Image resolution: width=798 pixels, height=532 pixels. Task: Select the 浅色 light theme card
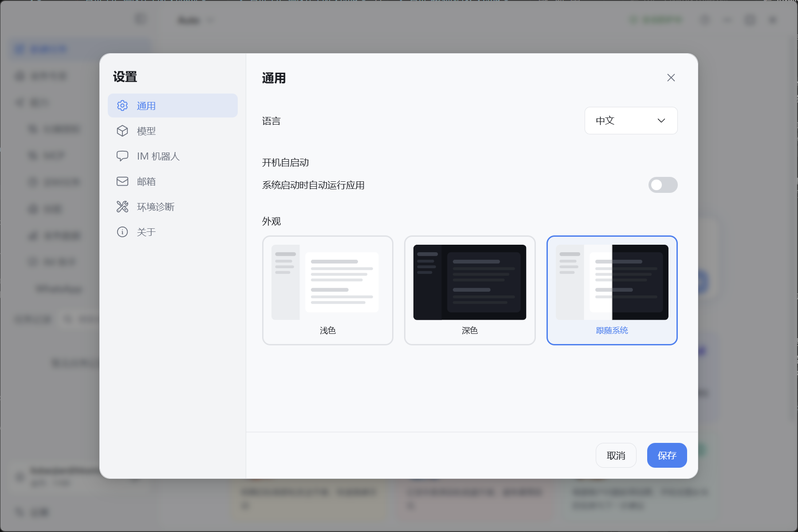click(x=328, y=290)
